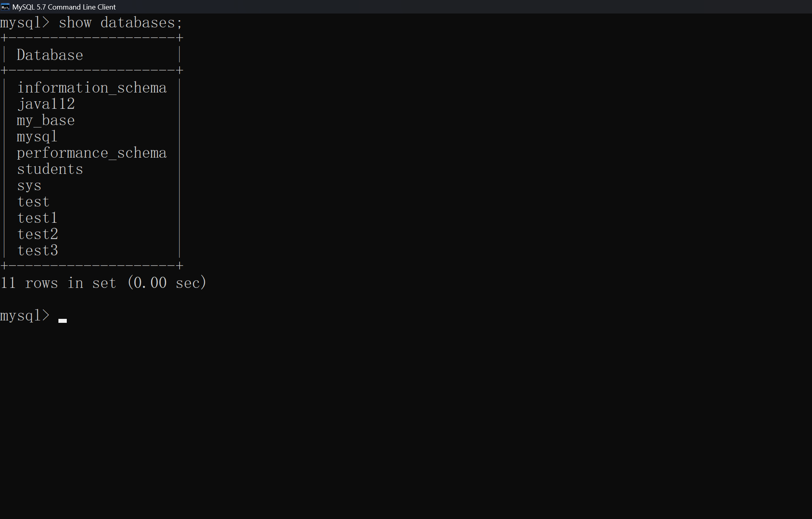This screenshot has width=812, height=519.
Task: Click the MySQL app icon in title bar
Action: (5, 7)
